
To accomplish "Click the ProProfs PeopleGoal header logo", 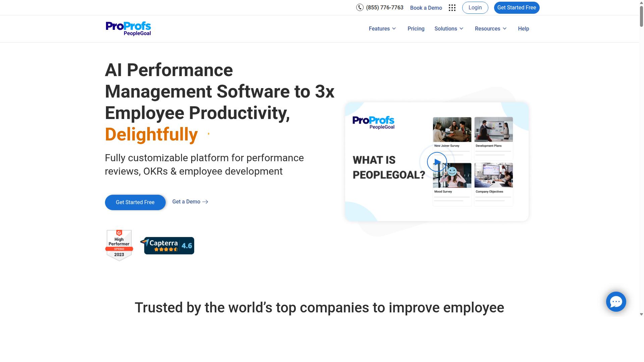I will pos(128,28).
